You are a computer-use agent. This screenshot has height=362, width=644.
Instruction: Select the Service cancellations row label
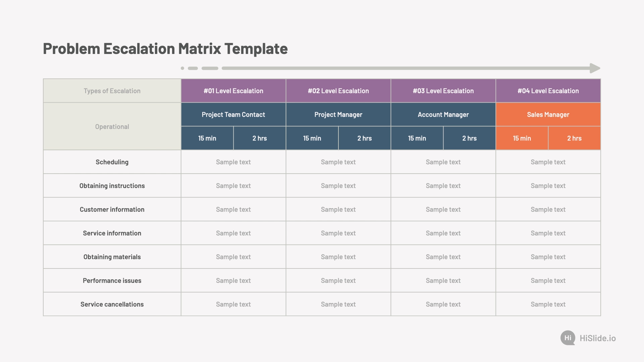[111, 304]
